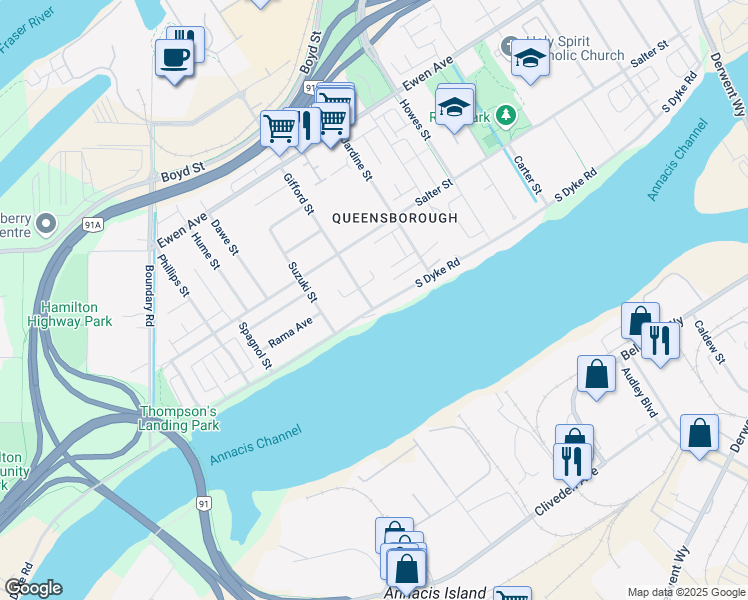
Task: Click the coffee cup cafe marker
Action: (175, 61)
